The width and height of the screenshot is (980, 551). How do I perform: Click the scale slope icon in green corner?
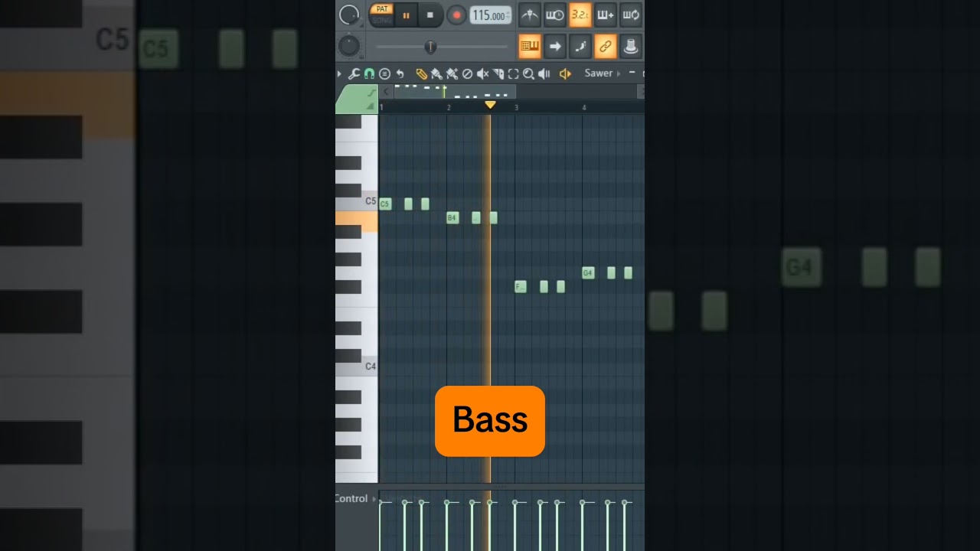(371, 93)
